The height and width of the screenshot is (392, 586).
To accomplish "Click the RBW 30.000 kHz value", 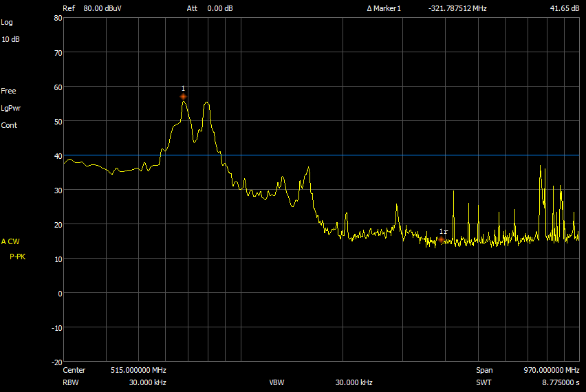I will click(148, 382).
